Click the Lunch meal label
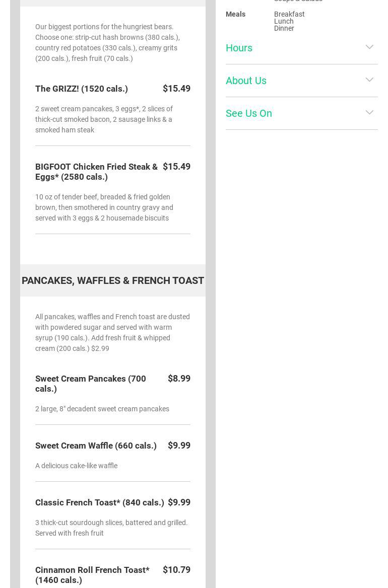Viewport: 388px width, 588px height. click(284, 21)
